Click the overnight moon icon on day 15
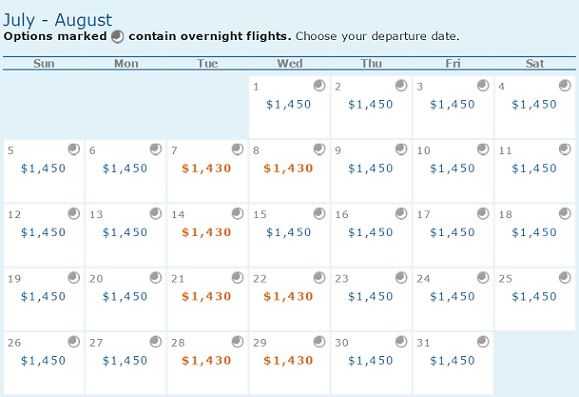 click(x=319, y=213)
